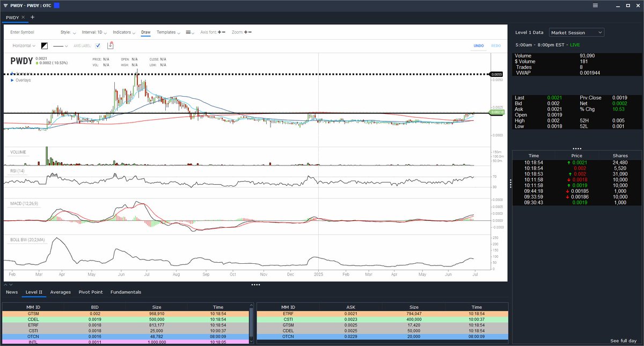
Task: Open the line style dropdown
Action: click(x=60, y=46)
